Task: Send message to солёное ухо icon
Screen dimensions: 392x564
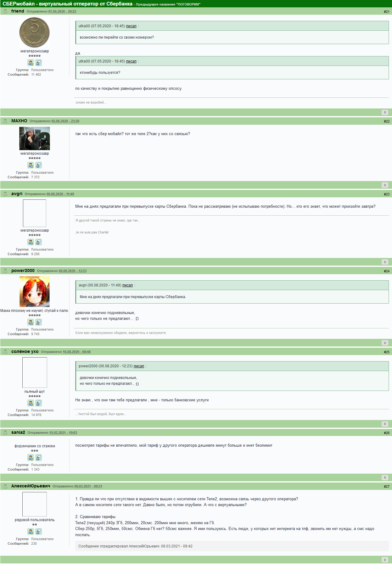Action: pyautogui.click(x=39, y=403)
